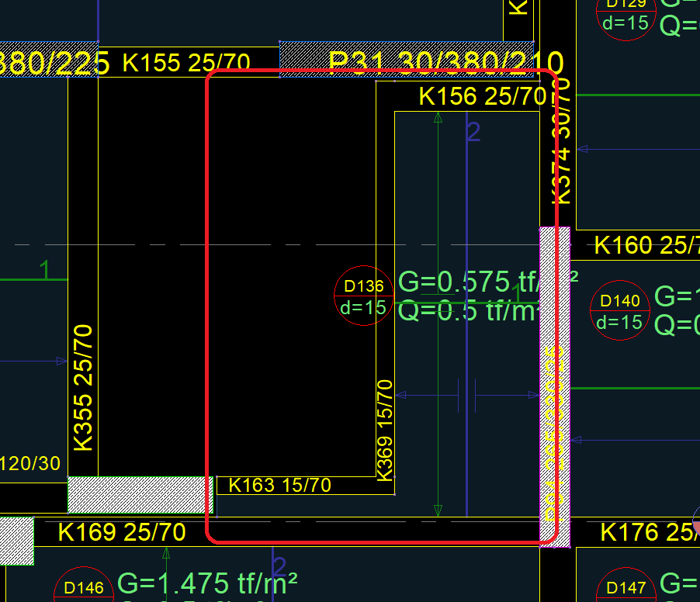
Task: Click the blue number 2 below K169
Action: pyautogui.click(x=279, y=567)
